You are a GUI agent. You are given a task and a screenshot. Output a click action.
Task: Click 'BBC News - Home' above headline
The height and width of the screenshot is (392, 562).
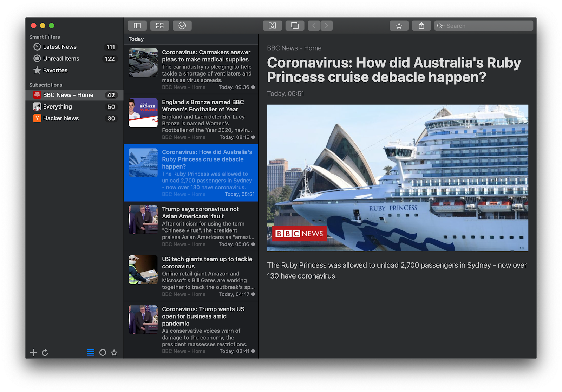(294, 48)
